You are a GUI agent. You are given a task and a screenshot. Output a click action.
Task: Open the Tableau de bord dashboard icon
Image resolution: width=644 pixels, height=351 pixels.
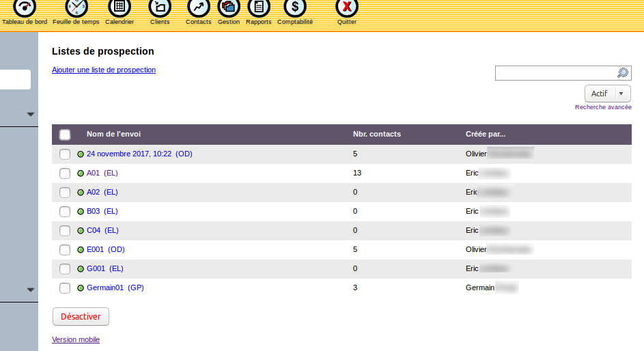click(x=25, y=8)
